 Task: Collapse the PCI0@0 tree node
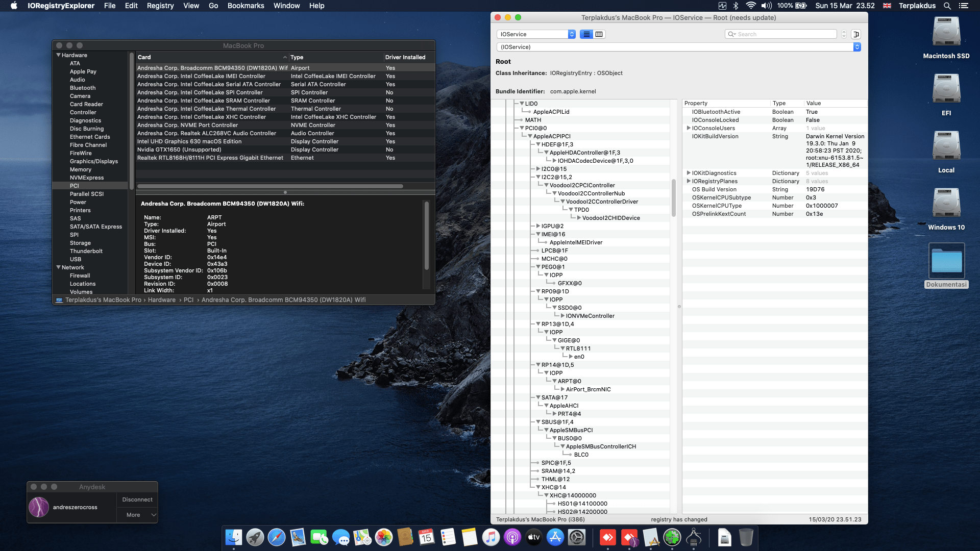pos(522,128)
